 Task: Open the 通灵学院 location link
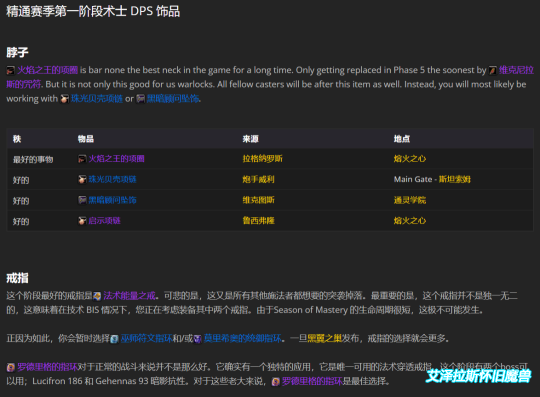410,200
